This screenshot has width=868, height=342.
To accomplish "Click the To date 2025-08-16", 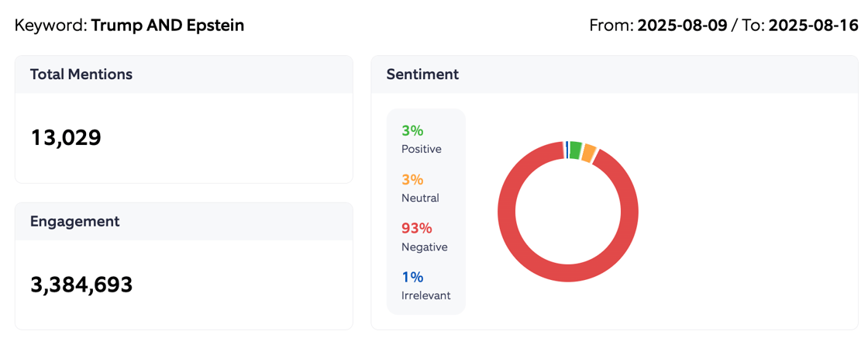I will (812, 26).
